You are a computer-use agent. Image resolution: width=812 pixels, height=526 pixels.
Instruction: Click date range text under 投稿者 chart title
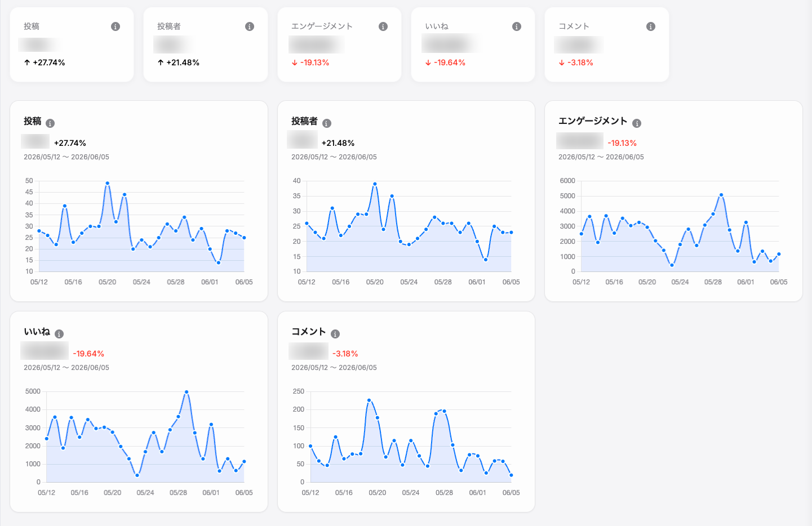[334, 157]
